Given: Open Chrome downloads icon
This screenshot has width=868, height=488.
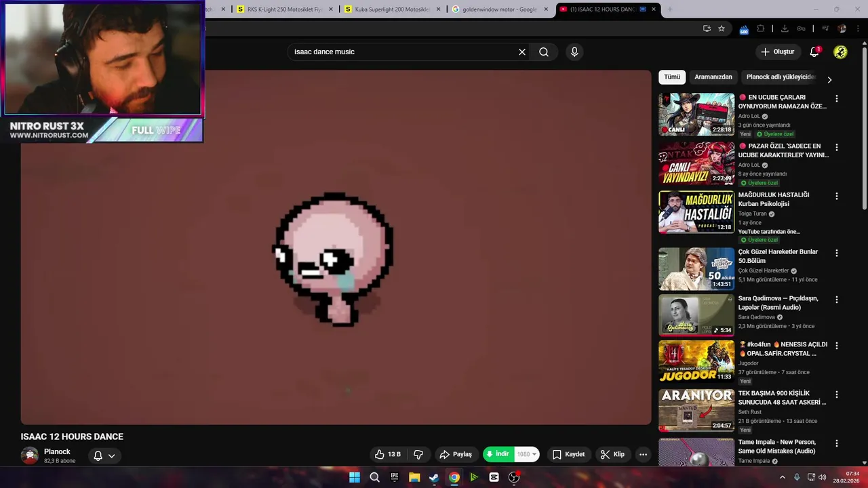Looking at the screenshot, I should (x=785, y=28).
